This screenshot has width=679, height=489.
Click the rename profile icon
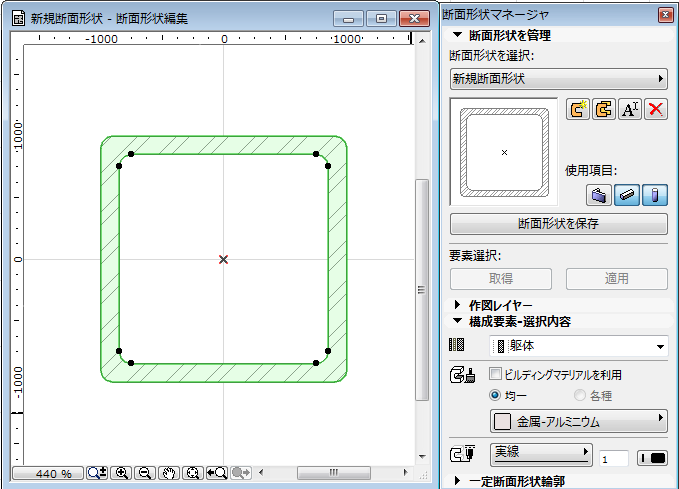pos(630,109)
